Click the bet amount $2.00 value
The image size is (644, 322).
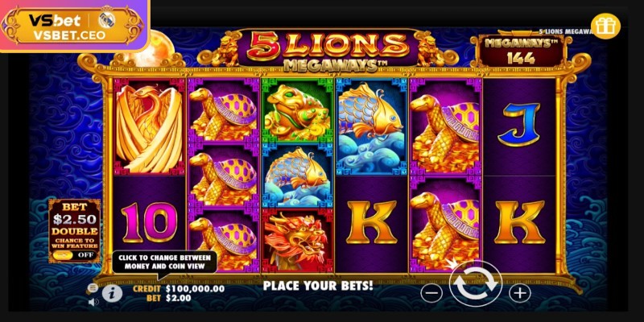pos(178,298)
